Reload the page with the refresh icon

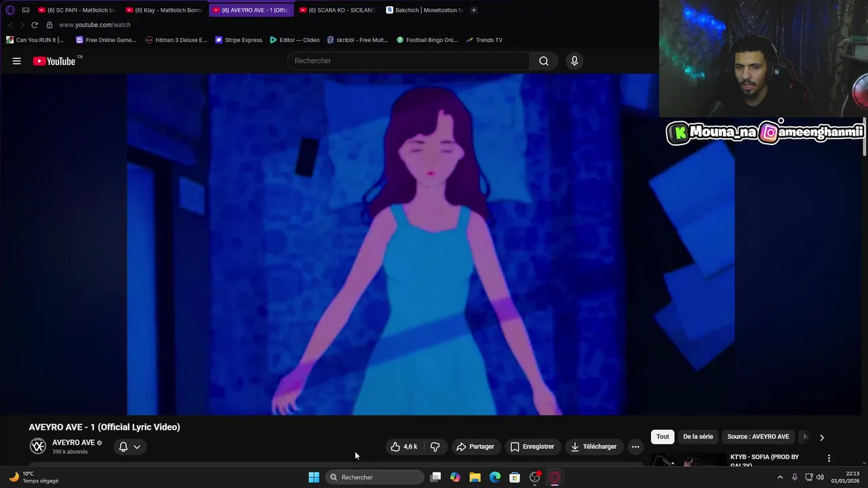35,25
